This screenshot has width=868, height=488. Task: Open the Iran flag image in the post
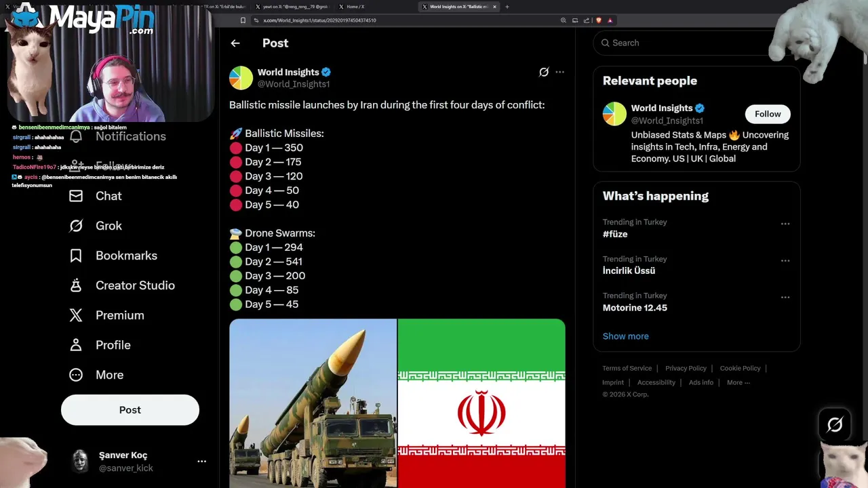tap(481, 403)
